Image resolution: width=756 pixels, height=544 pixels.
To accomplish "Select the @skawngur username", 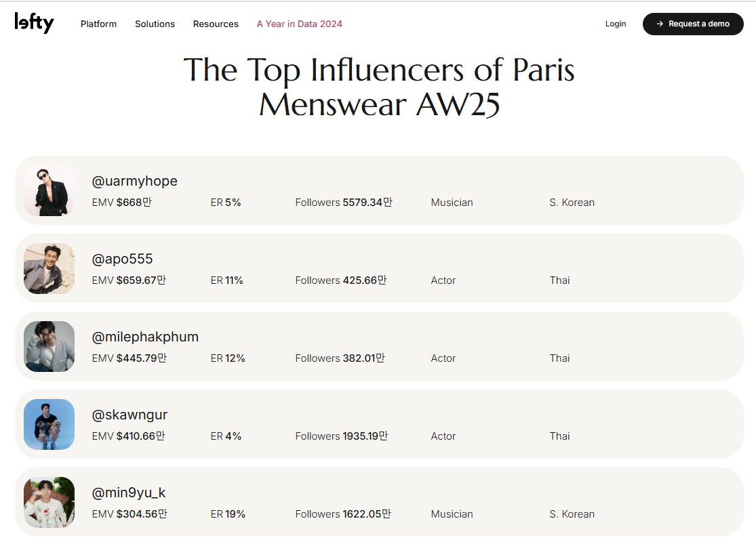I will [x=130, y=415].
